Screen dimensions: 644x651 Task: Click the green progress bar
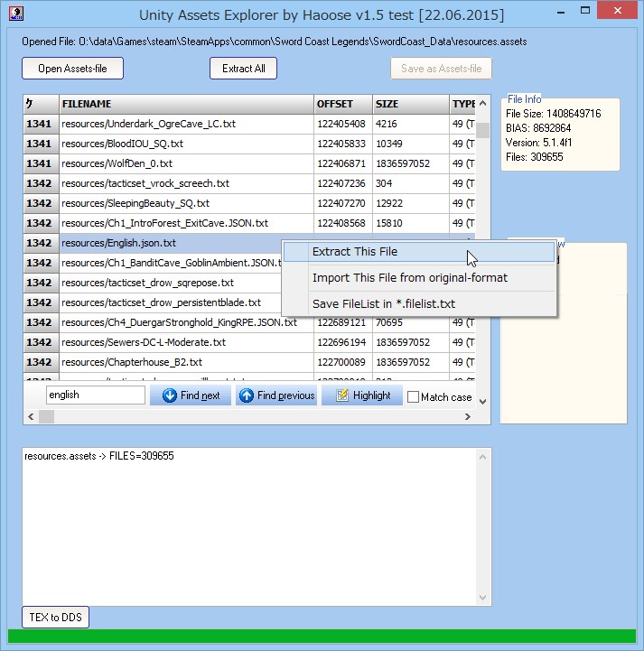pyautogui.click(x=322, y=636)
